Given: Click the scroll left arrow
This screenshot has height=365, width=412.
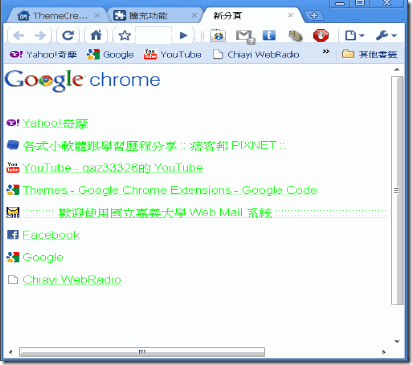Looking at the screenshot, I should pyautogui.click(x=11, y=352).
